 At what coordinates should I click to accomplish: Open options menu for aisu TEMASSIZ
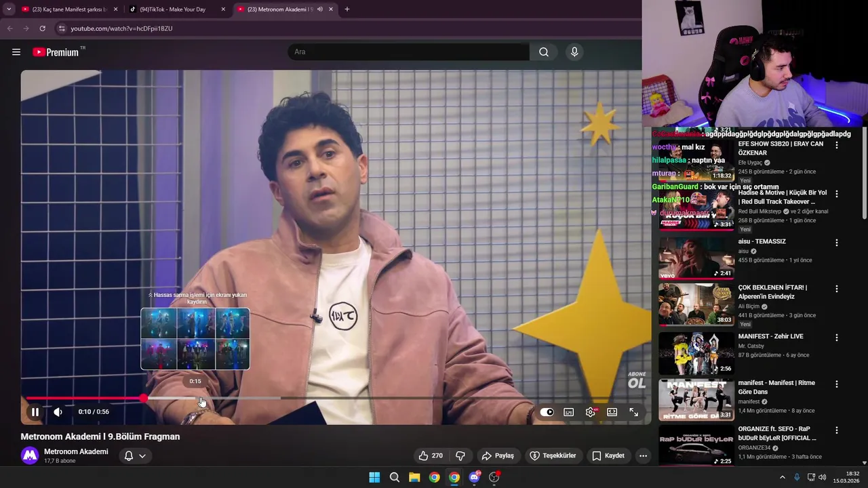pyautogui.click(x=837, y=243)
